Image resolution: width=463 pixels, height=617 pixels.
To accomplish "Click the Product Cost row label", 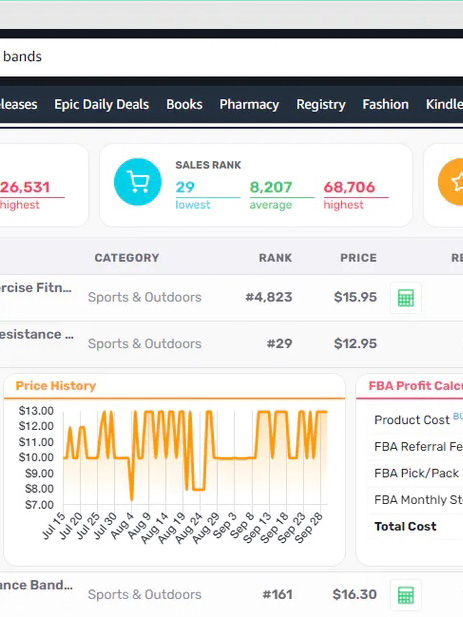I will tap(412, 420).
